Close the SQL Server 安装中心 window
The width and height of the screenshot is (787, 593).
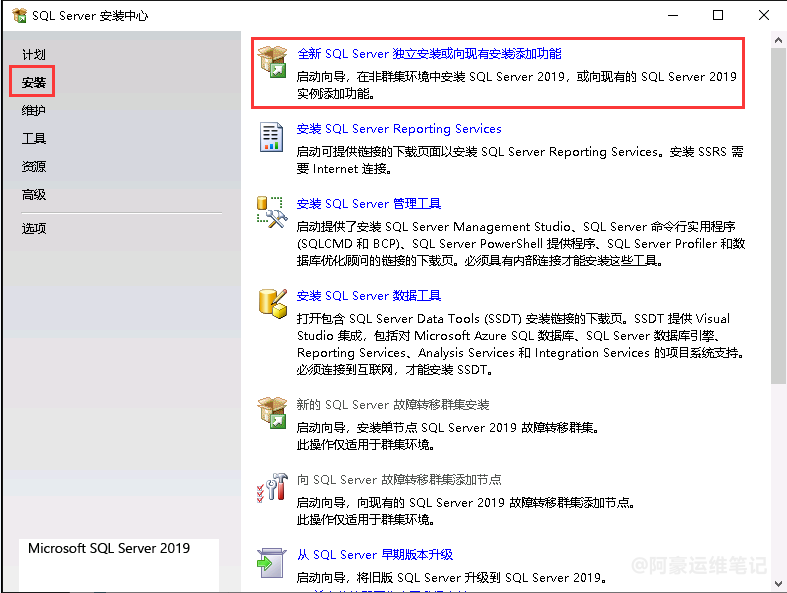click(x=764, y=16)
